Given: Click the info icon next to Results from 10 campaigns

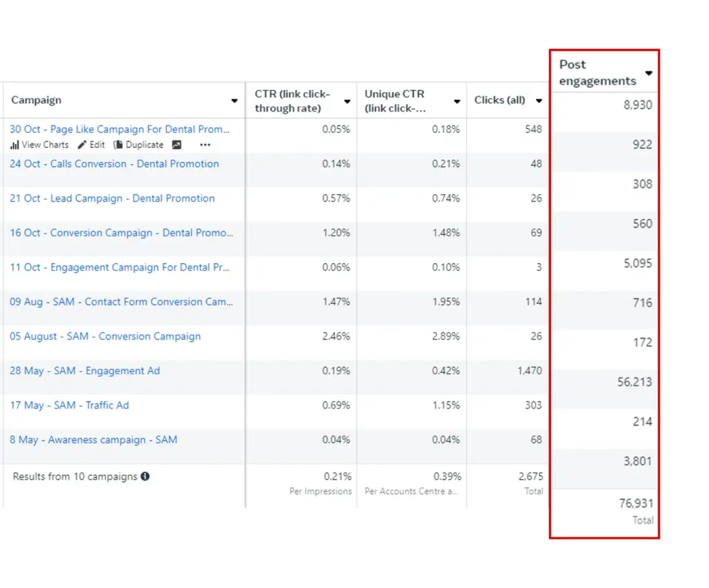Looking at the screenshot, I should pyautogui.click(x=145, y=476).
